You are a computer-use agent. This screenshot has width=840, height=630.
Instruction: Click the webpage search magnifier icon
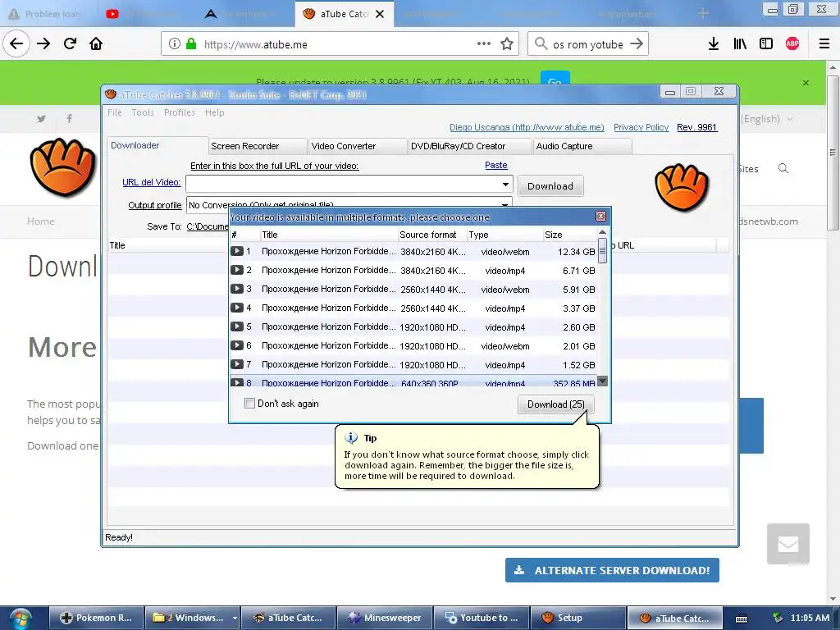click(x=783, y=169)
